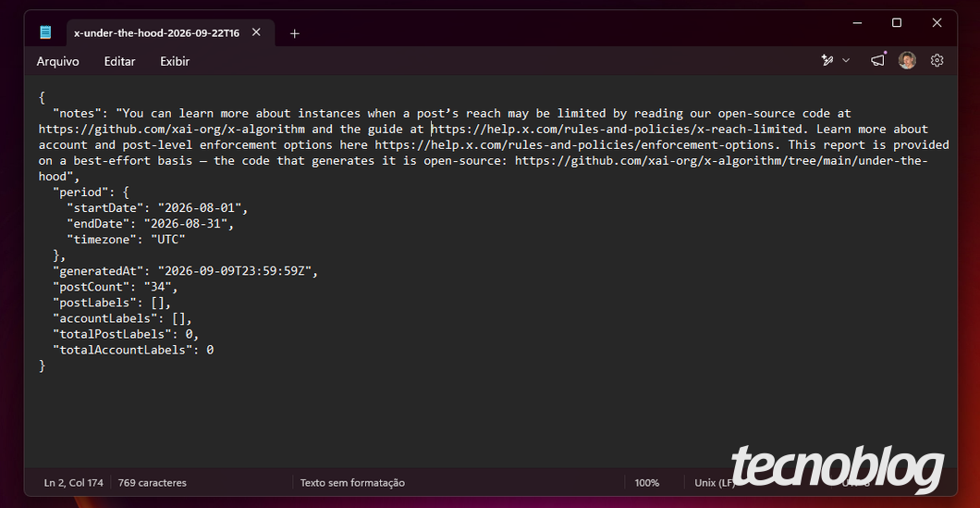Viewport: 980px width, 508px height.
Task: Minimize the Notepad window
Action: [x=856, y=23]
